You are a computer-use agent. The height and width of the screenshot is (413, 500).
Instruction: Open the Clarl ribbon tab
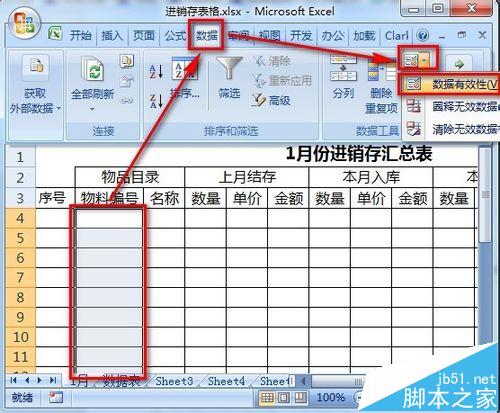click(x=396, y=35)
